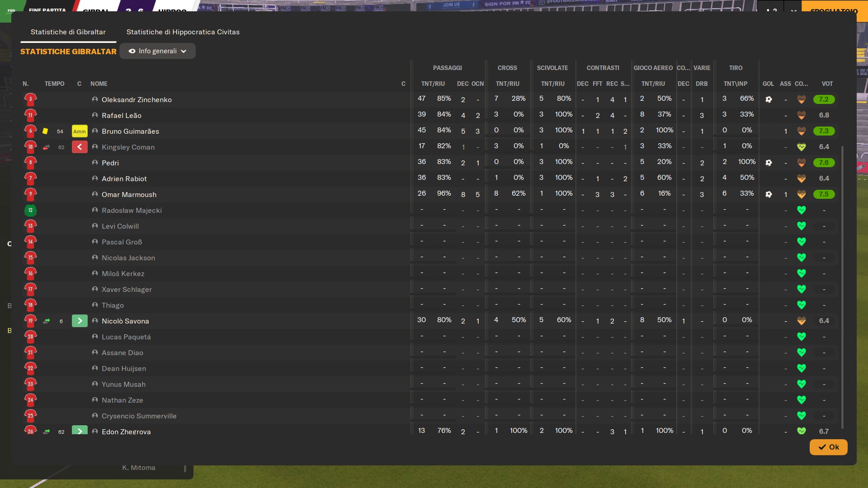Open Rafael Leão's player name link
The width and height of the screenshot is (868, 488).
pos(121,115)
